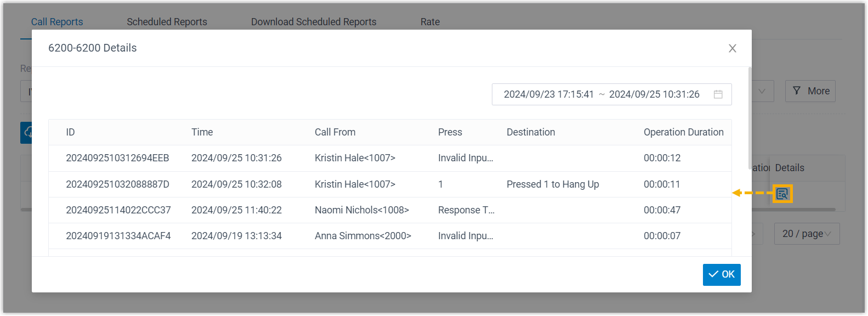Open the Scheduled Reports tab

167,22
